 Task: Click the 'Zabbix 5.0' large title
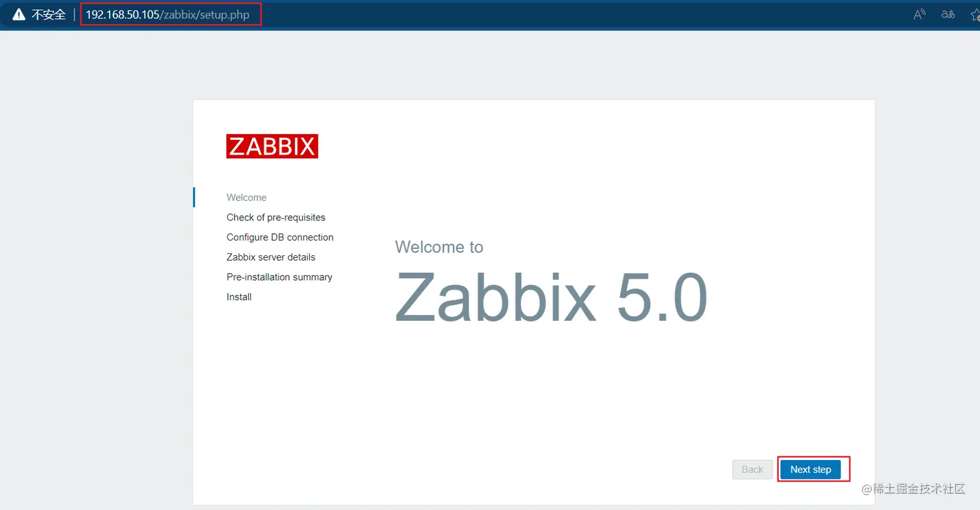click(551, 296)
